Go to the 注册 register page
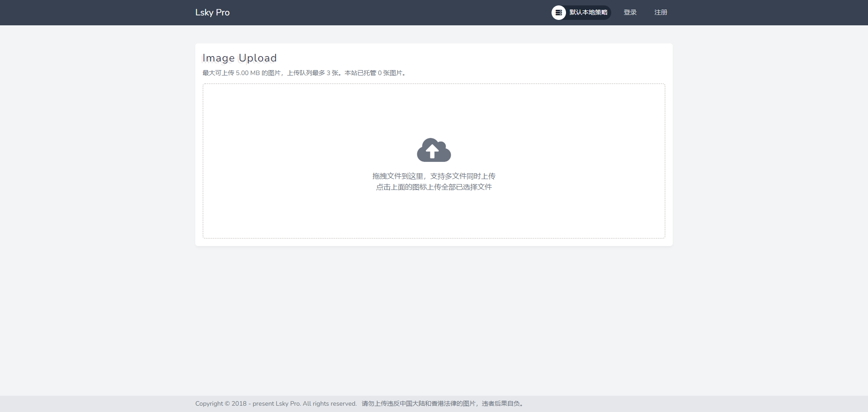The width and height of the screenshot is (868, 412). (x=660, y=13)
